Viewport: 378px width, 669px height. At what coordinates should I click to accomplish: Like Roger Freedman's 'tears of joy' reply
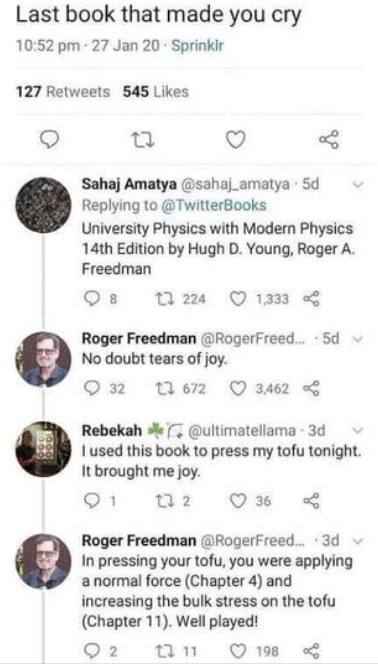(x=238, y=388)
